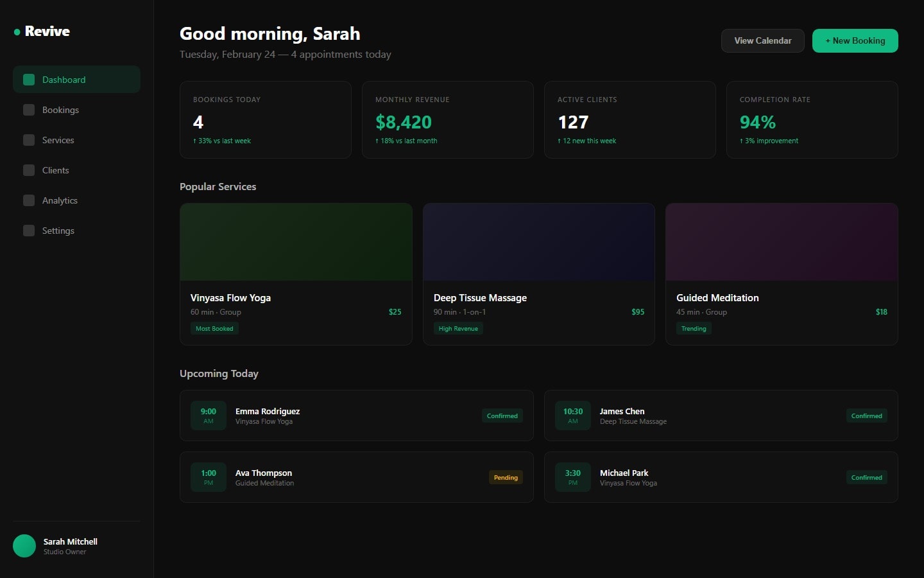Toggle James Chen's Confirmed badge
The image size is (924, 578).
pyautogui.click(x=867, y=416)
